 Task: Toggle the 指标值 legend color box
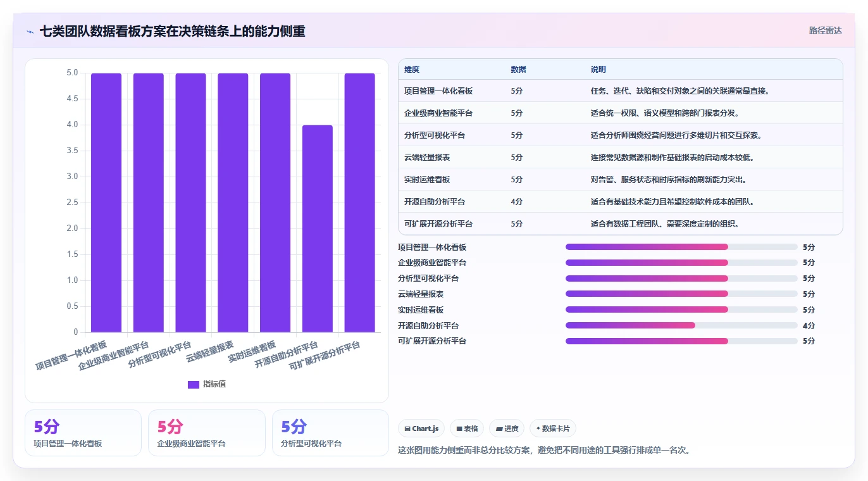pos(194,384)
